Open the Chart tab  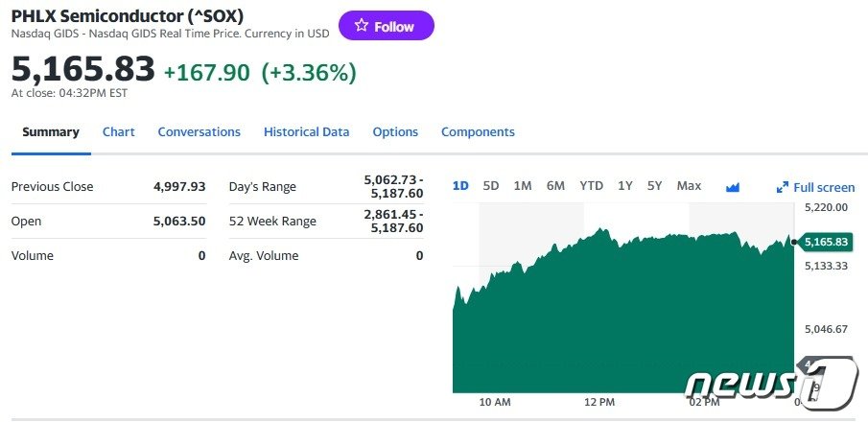coord(119,132)
